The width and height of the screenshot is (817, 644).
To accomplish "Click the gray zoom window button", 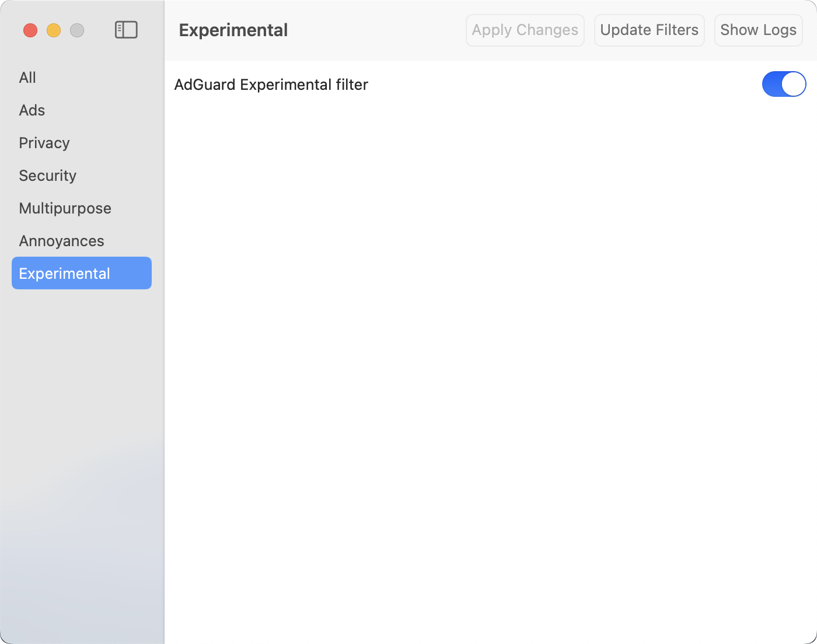I will pos(77,30).
